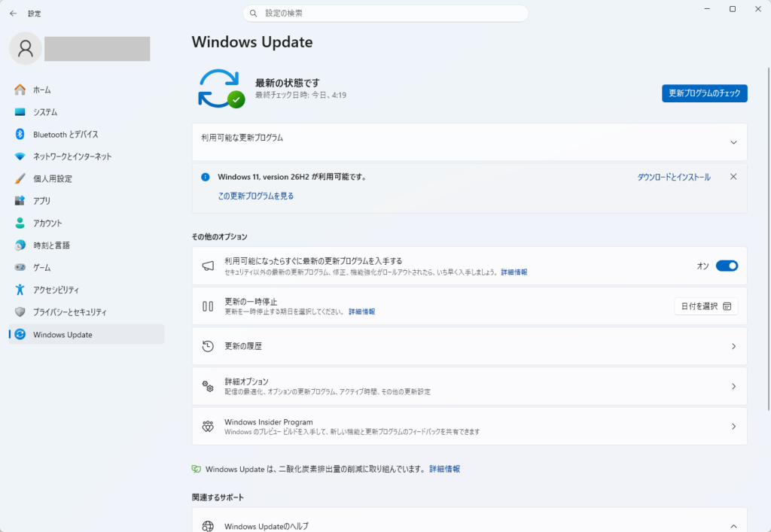The image size is (771, 532).
Task: Open アクセシビリティ in the sidebar
Action: [x=87, y=290]
